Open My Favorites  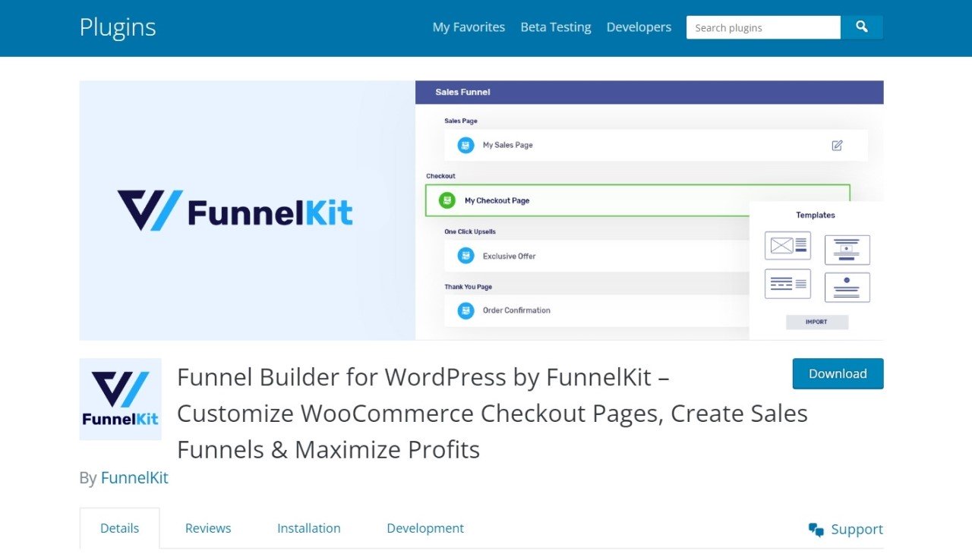point(469,27)
